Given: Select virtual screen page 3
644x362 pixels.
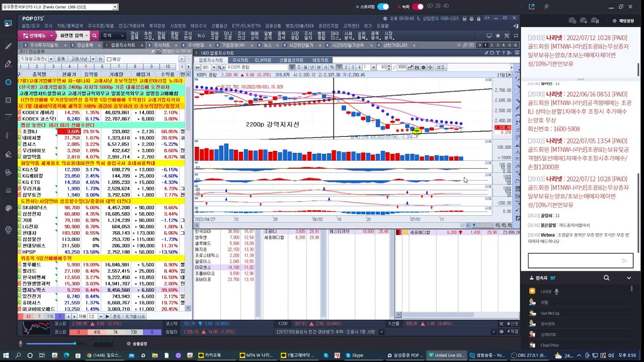Looking at the screenshot, I should click(498, 45).
